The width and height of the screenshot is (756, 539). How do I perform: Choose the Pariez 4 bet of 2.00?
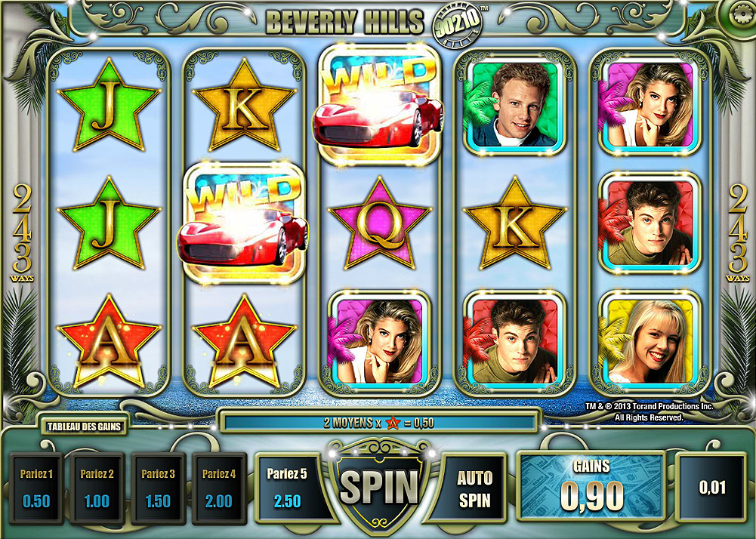coord(219,488)
